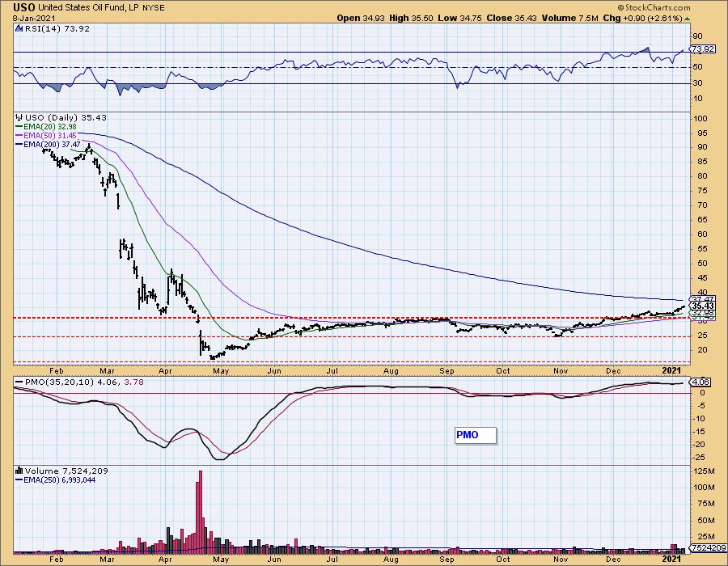Click the Low 34.75 value
Image resolution: width=728 pixels, height=566 pixels.
click(459, 18)
